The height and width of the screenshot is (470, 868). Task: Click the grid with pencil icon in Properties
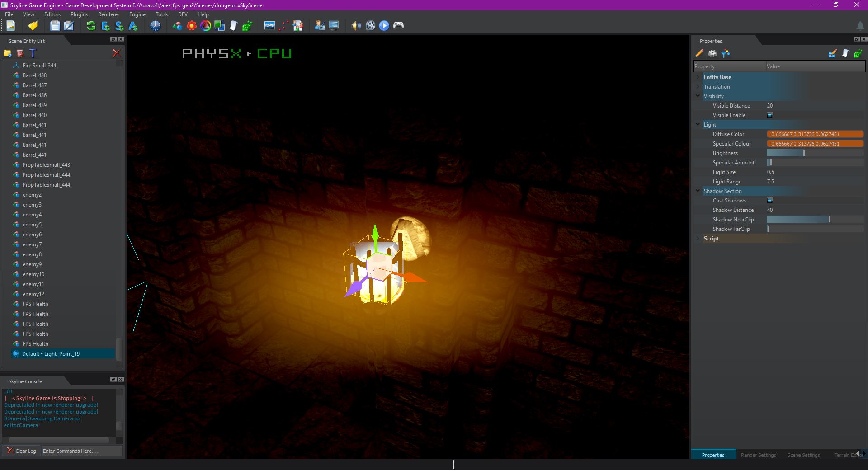(832, 53)
